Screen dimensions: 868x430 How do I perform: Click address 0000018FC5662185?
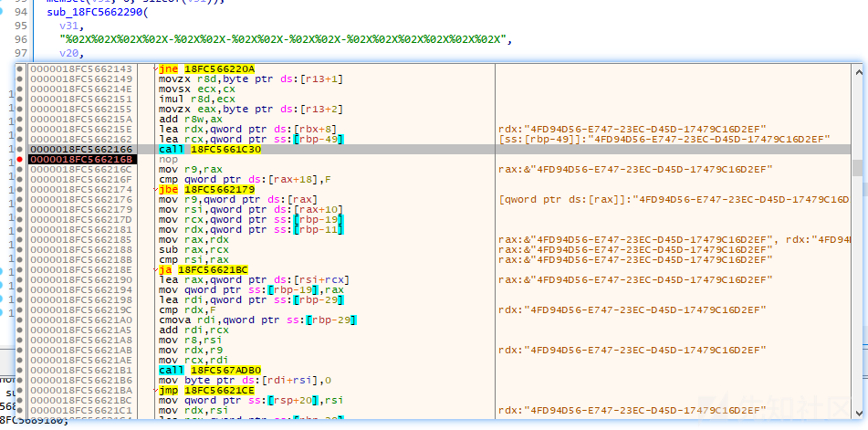(x=81, y=240)
